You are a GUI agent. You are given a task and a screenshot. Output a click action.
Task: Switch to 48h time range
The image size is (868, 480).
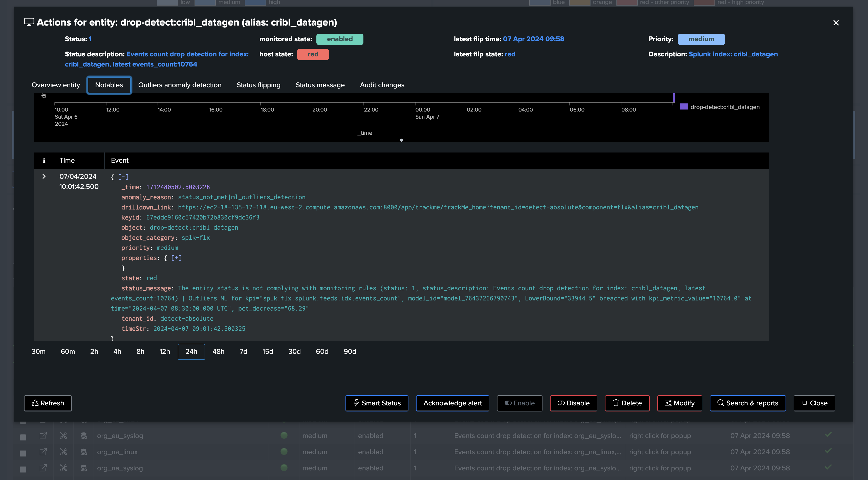click(x=218, y=351)
